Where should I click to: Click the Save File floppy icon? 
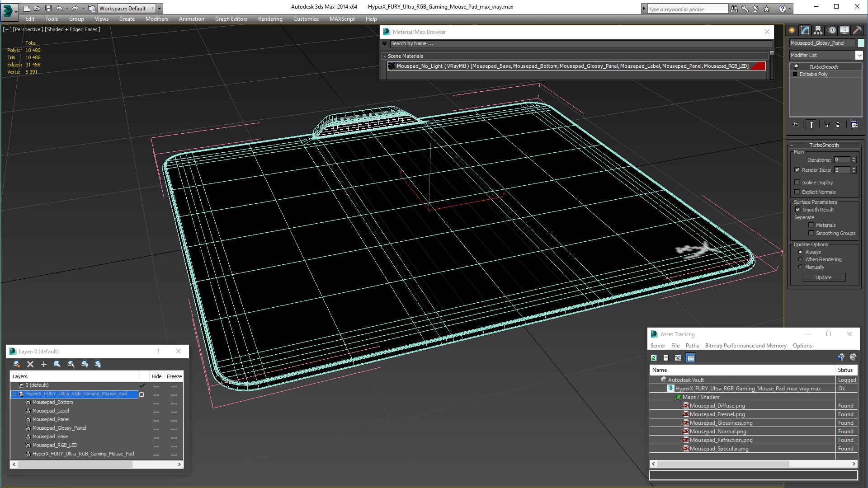[x=48, y=8]
